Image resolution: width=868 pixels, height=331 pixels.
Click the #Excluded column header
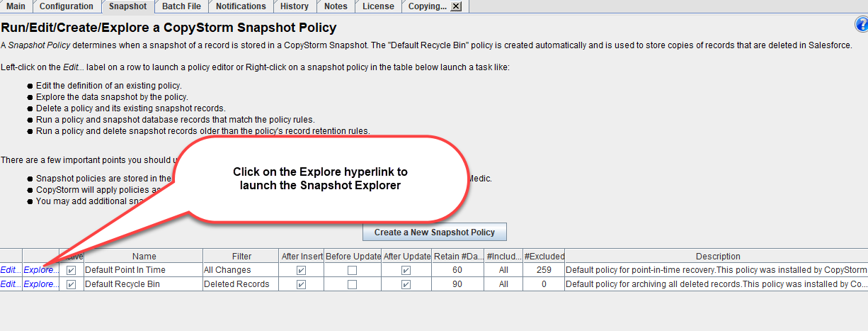(544, 256)
